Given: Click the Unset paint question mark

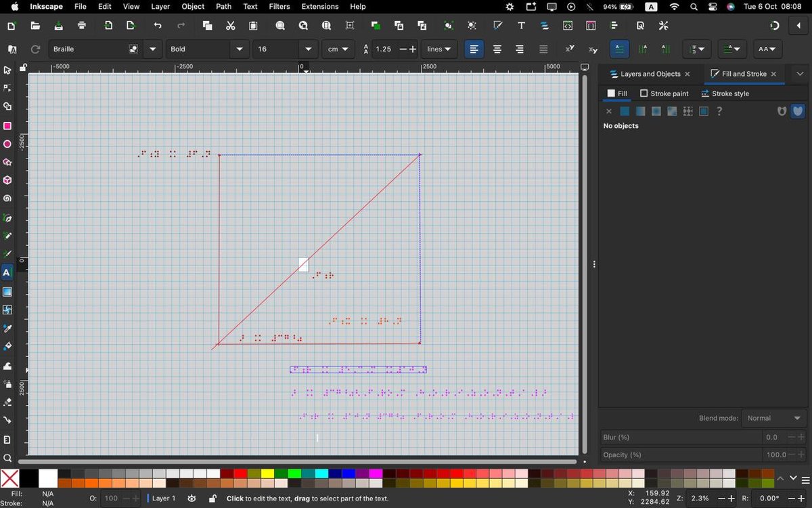Looking at the screenshot, I should [719, 111].
